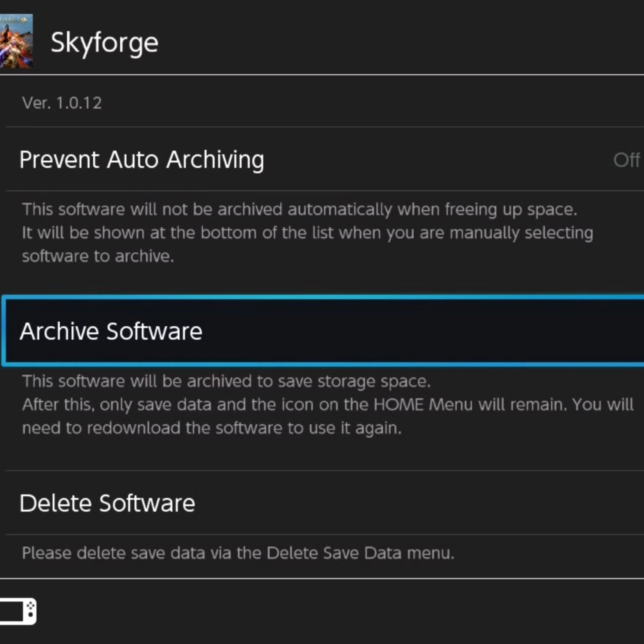Click the version number Ver. 1.0.12
644x644 pixels.
pos(62,103)
